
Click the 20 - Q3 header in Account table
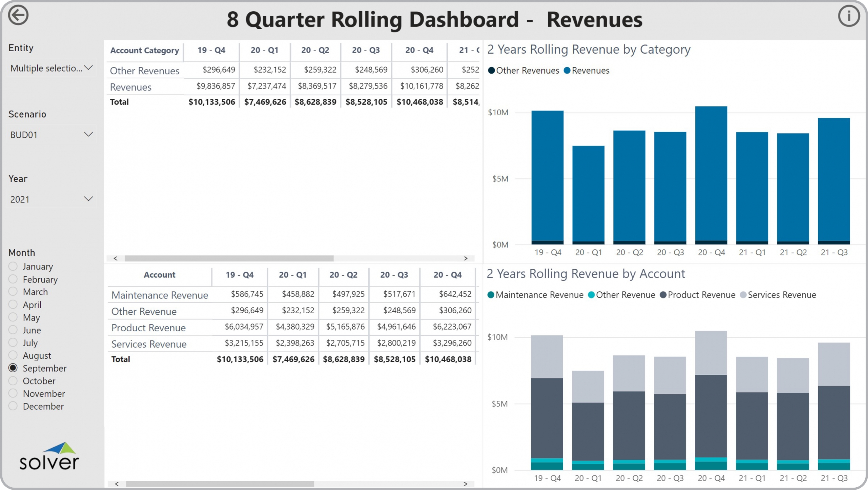tap(394, 275)
